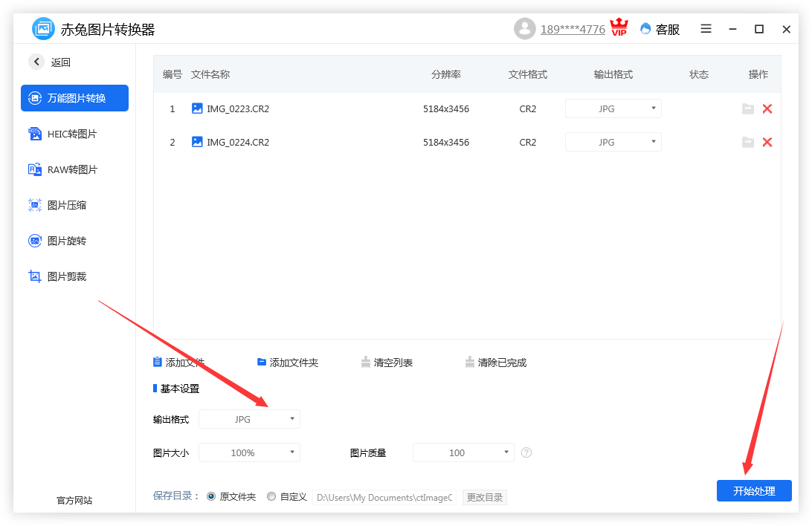Click the 更改目录 button

tap(485, 497)
